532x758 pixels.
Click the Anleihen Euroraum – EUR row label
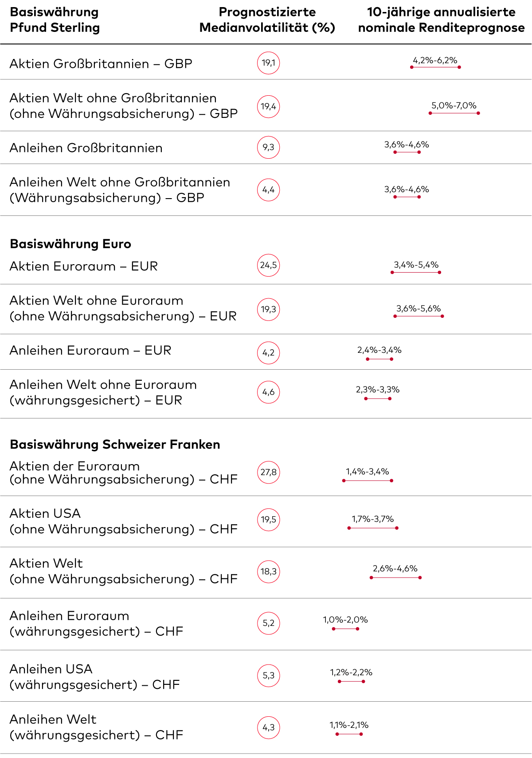pyautogui.click(x=90, y=350)
